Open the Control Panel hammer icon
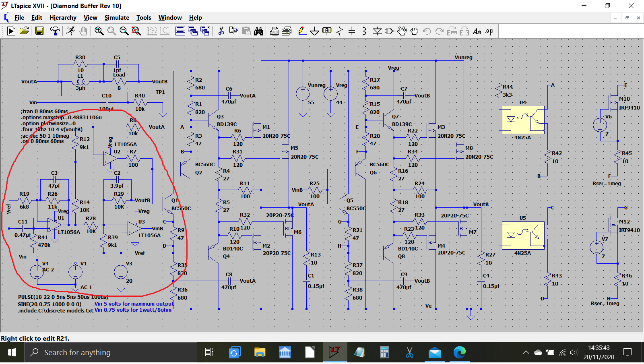Screen dimensions: 644x364 [55, 31]
